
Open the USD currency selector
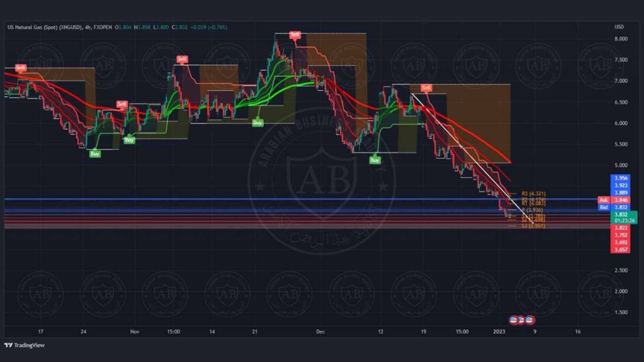pyautogui.click(x=619, y=27)
